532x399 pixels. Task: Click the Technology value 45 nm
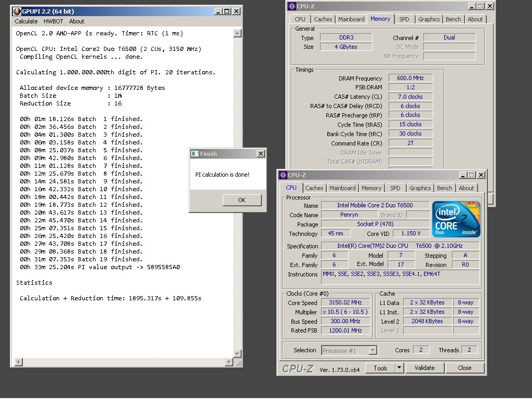click(x=336, y=233)
